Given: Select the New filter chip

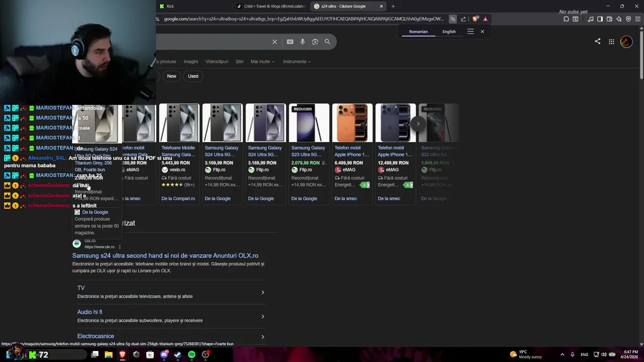Looking at the screenshot, I should (172, 76).
